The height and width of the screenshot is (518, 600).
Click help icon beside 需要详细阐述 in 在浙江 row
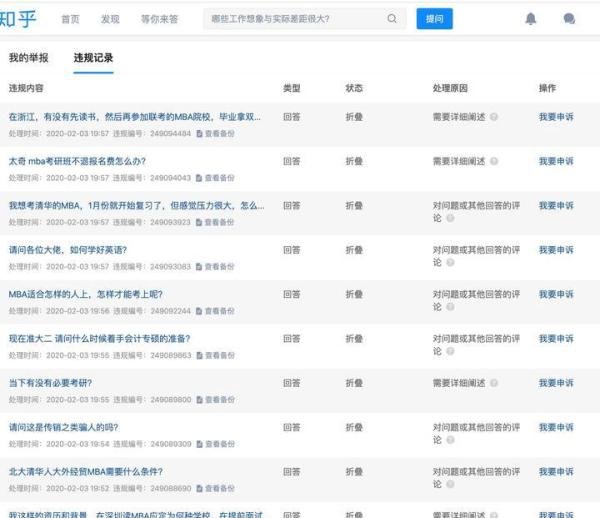[494, 117]
